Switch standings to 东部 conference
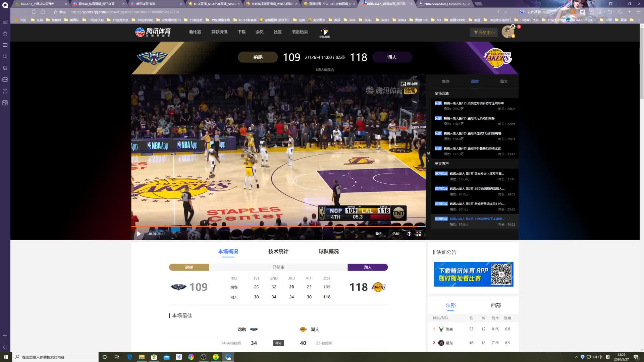This screenshot has width=644, height=362. [450, 305]
